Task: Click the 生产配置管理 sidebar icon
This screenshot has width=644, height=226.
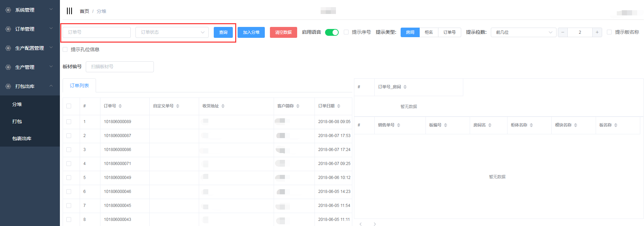Action: tap(8, 48)
